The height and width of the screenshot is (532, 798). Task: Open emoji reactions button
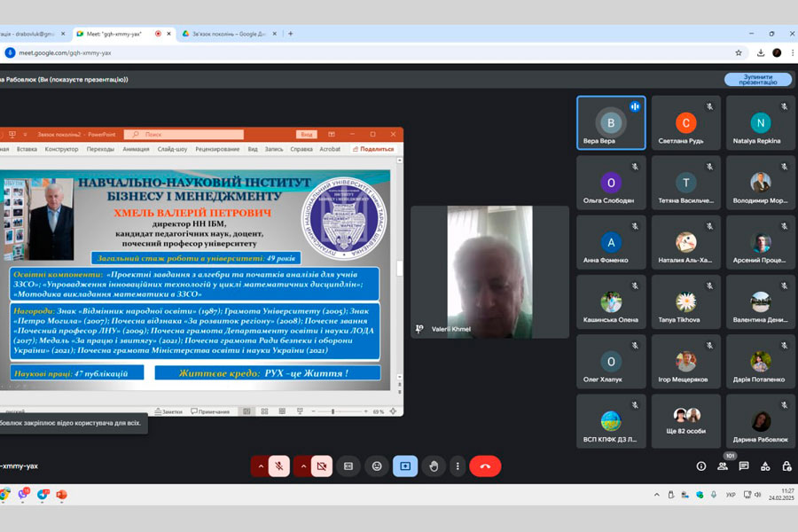[x=377, y=465]
